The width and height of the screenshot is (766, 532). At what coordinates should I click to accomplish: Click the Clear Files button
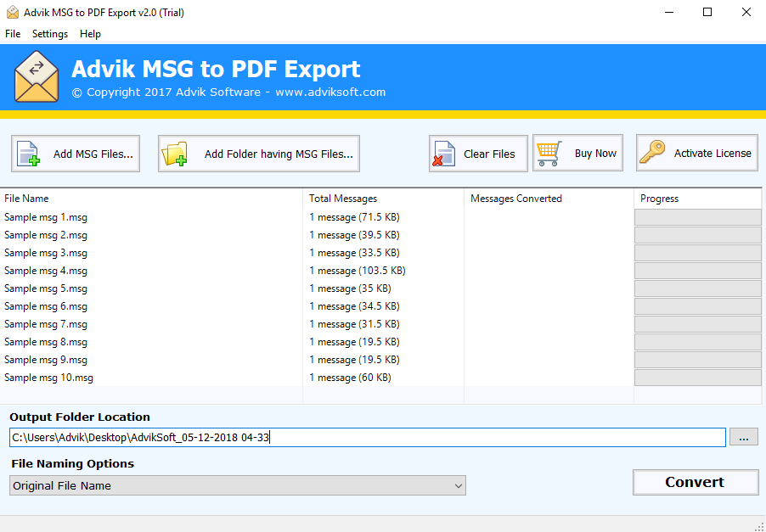point(478,154)
